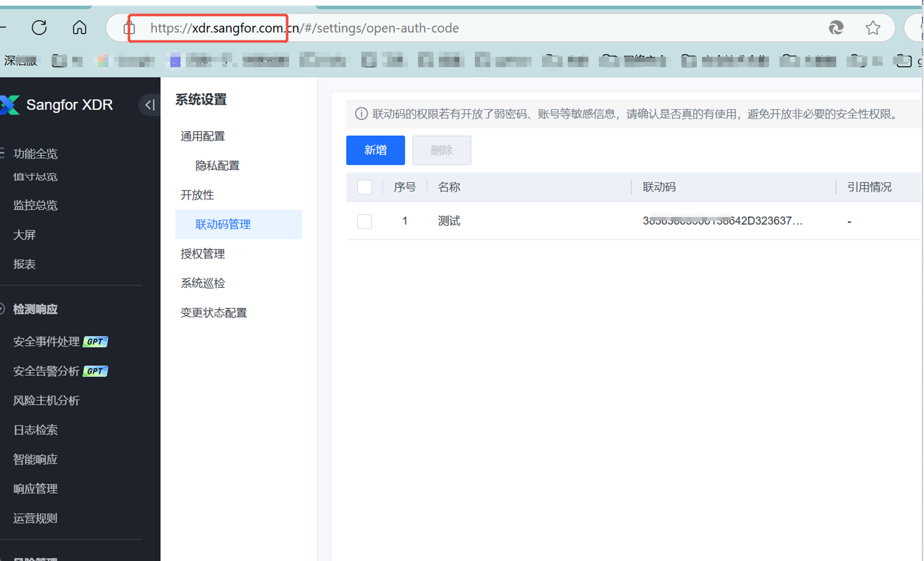Click the bookmark star icon

point(873,28)
